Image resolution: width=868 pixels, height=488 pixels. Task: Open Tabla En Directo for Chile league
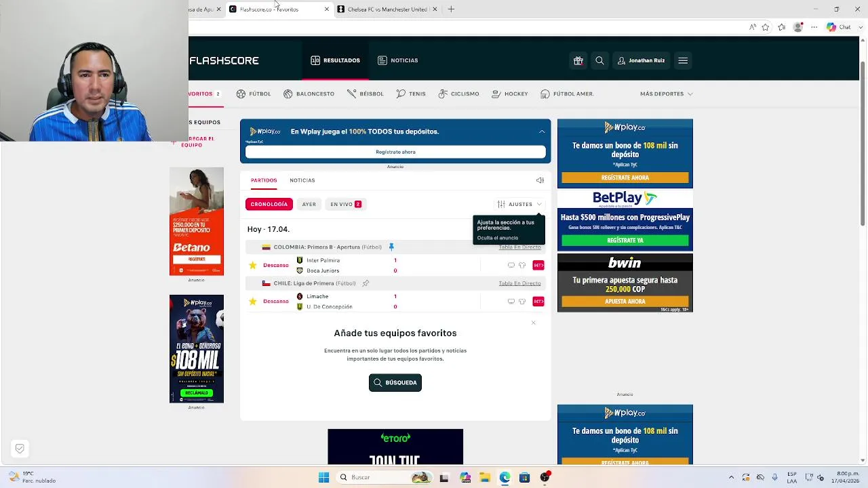click(519, 283)
